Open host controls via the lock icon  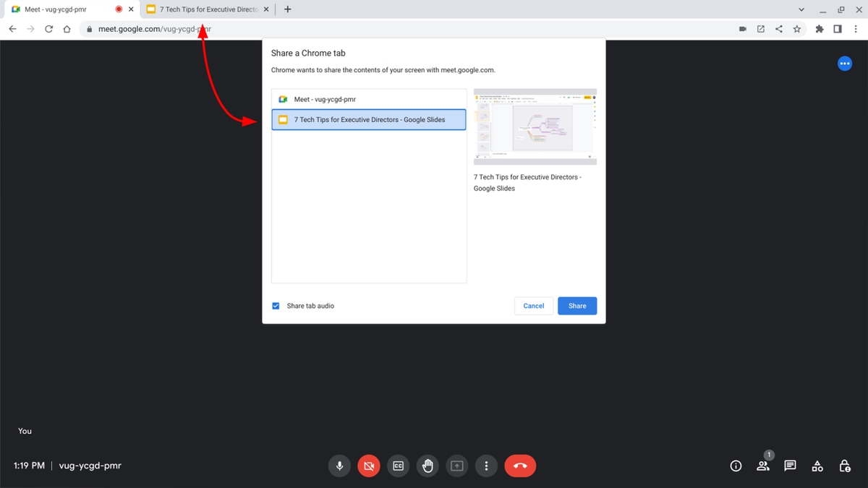(x=844, y=466)
